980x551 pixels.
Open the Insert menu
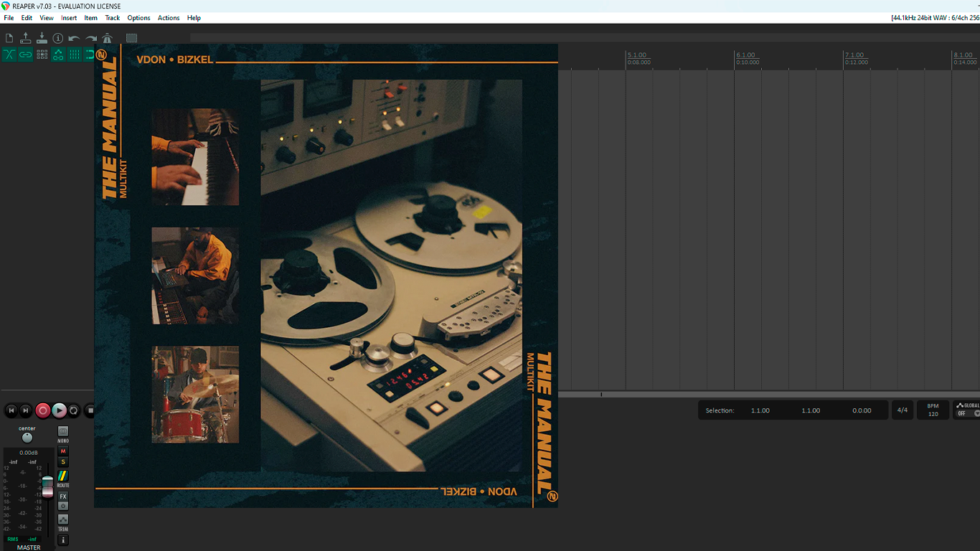pos(69,18)
